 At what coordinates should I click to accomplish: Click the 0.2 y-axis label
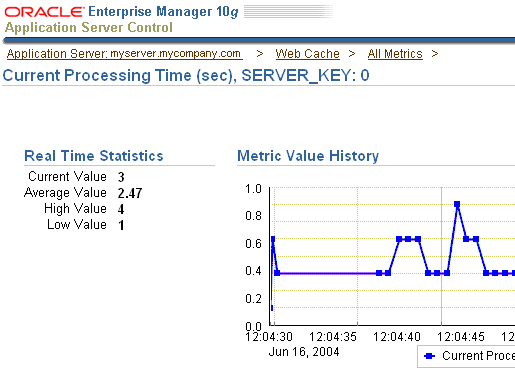point(253,298)
